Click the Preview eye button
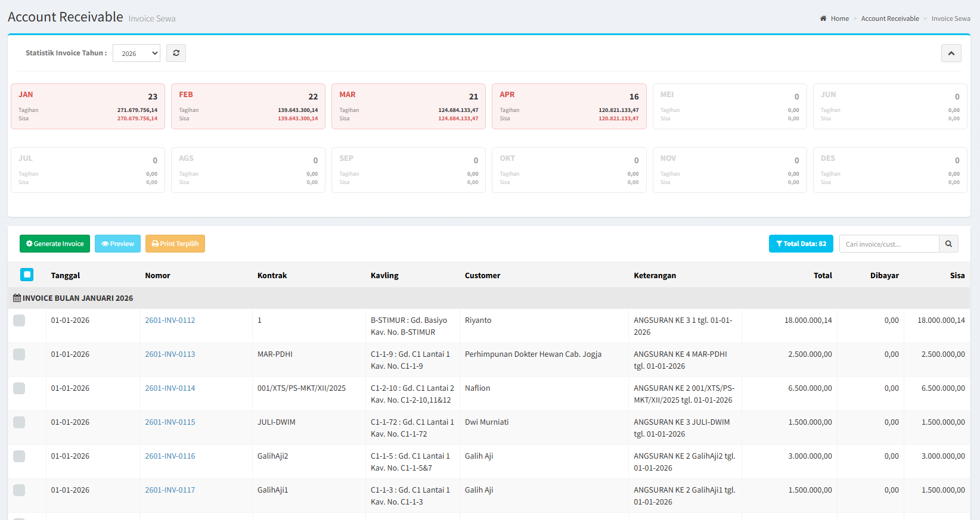The image size is (980, 520). coord(117,244)
